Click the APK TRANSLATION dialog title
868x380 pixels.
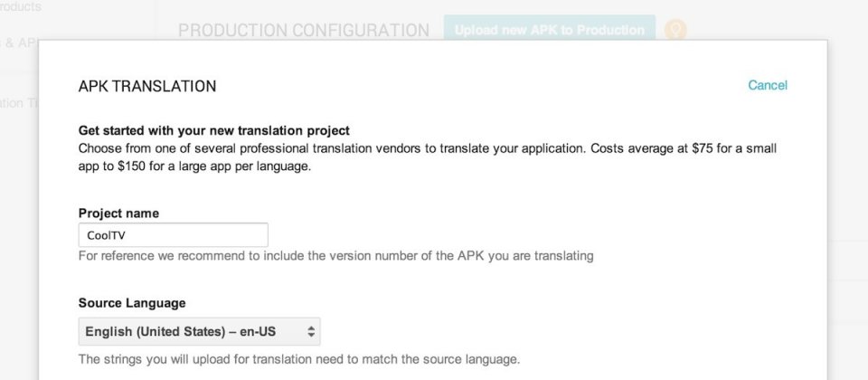(147, 87)
